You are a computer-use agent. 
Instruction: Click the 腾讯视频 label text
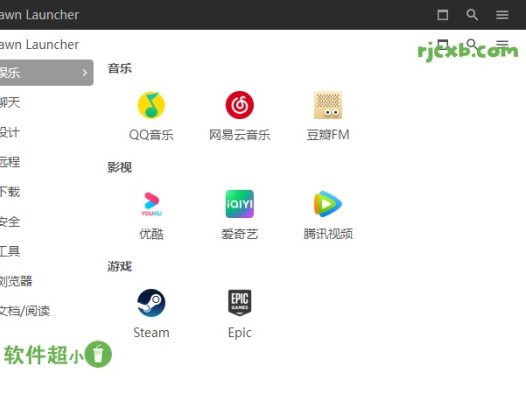(328, 234)
